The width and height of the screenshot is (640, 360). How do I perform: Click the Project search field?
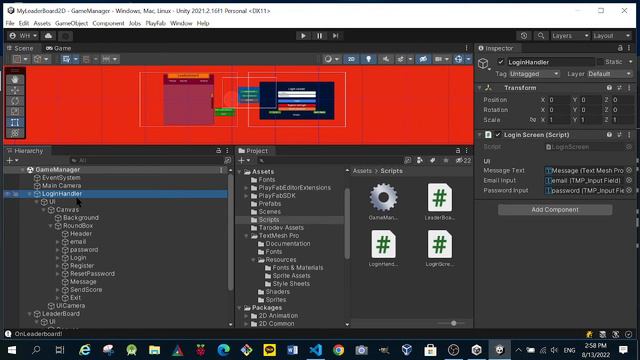[330, 160]
